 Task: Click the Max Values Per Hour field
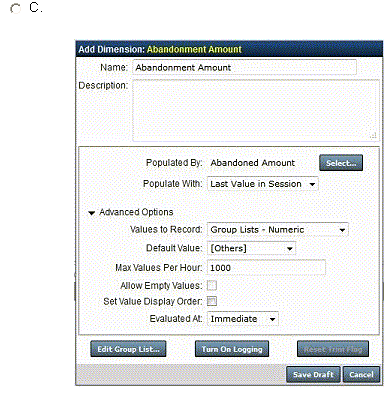[266, 268]
